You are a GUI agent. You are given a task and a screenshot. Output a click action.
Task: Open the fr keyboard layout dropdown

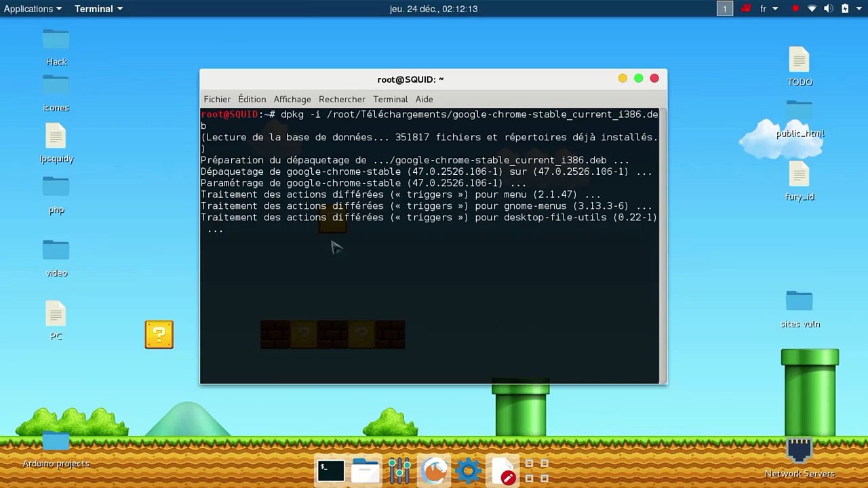click(768, 9)
